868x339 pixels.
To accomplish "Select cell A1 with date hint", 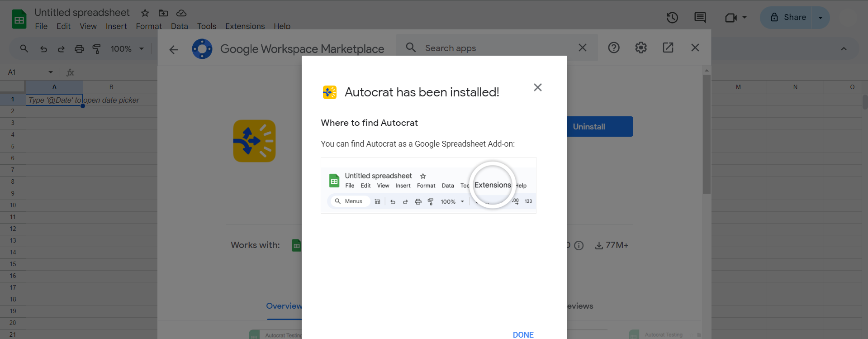I will [x=54, y=100].
